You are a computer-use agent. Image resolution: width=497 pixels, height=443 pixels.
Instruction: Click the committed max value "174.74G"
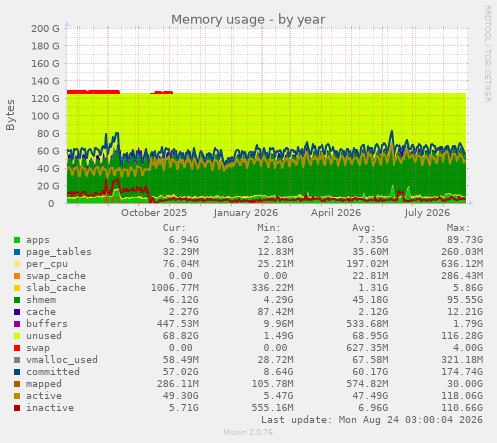(x=462, y=372)
